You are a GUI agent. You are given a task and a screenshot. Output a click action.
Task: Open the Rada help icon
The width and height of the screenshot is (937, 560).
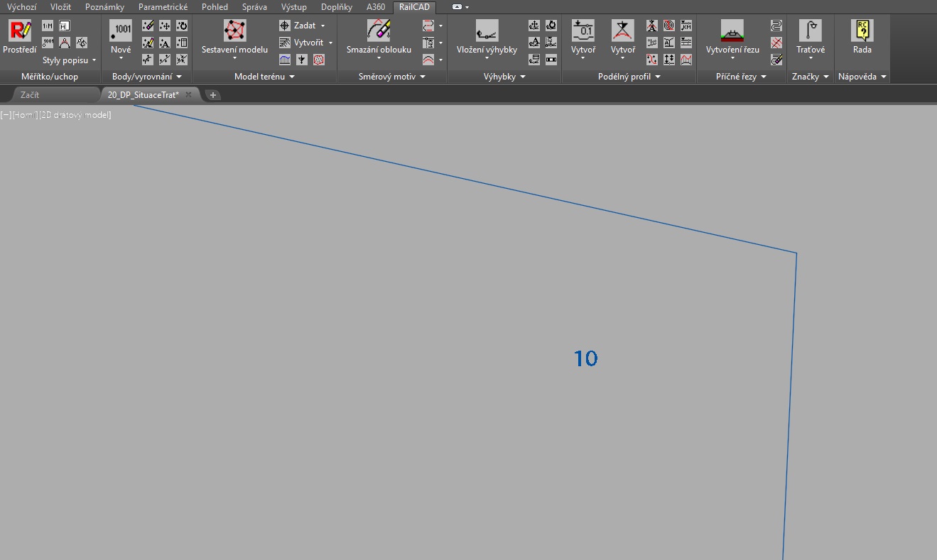[862, 31]
